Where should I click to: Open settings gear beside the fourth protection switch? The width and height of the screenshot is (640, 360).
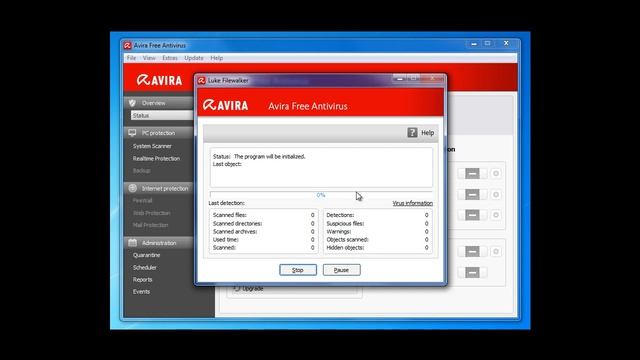tap(496, 251)
